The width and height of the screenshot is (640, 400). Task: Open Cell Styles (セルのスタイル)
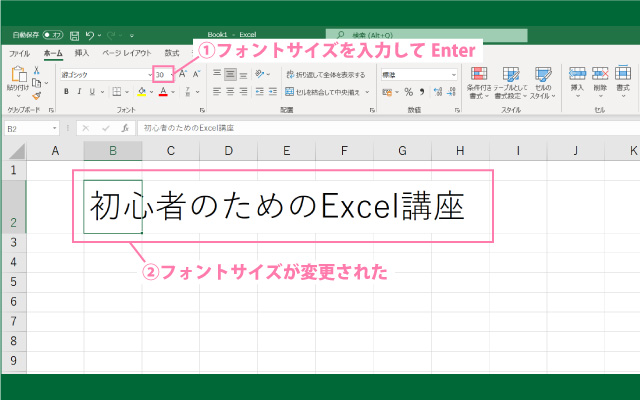[x=543, y=83]
